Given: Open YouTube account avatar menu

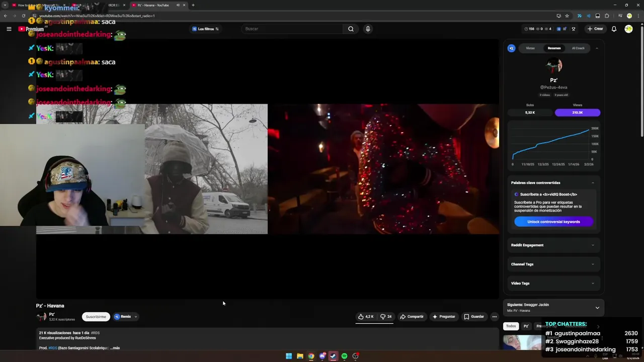Looking at the screenshot, I should (628, 29).
